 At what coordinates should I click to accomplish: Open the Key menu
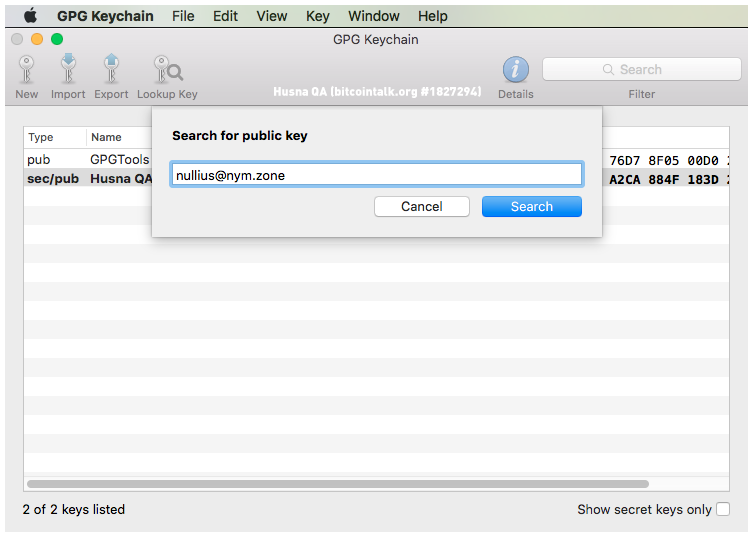tap(317, 16)
